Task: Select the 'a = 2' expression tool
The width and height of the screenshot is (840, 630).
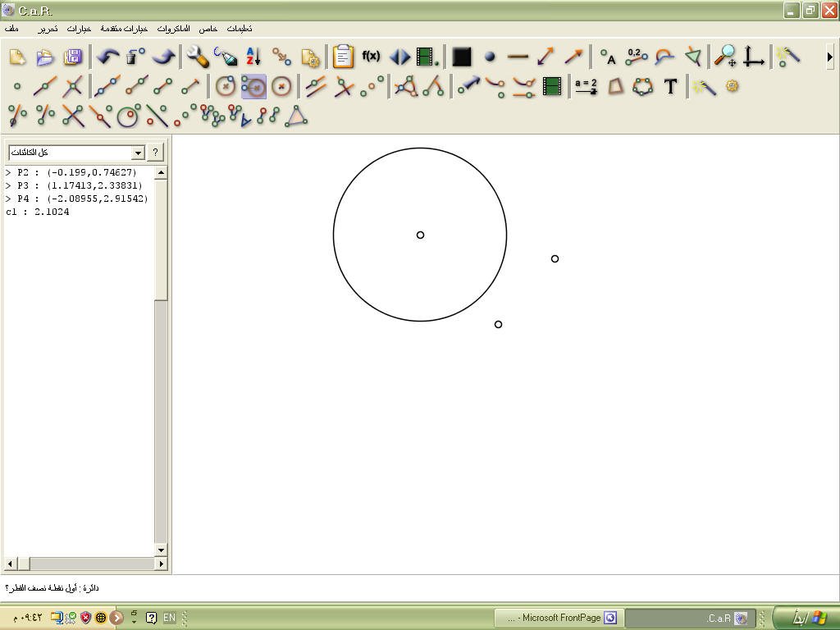Action: (x=586, y=86)
